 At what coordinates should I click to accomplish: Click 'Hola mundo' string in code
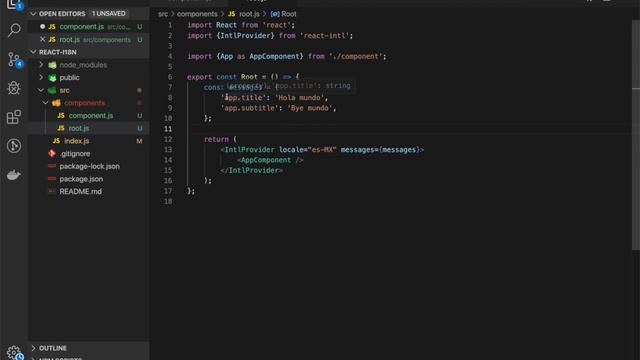coord(301,98)
